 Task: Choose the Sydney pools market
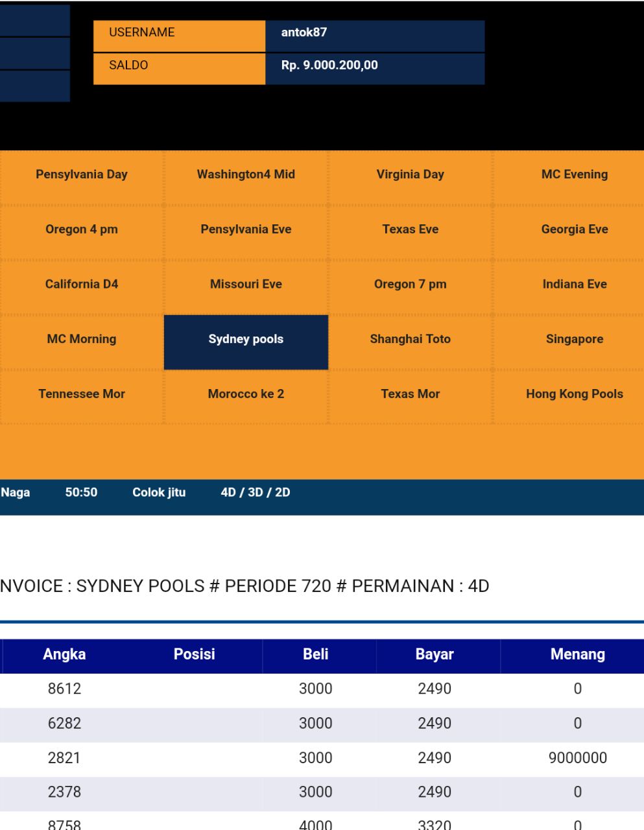tap(246, 339)
